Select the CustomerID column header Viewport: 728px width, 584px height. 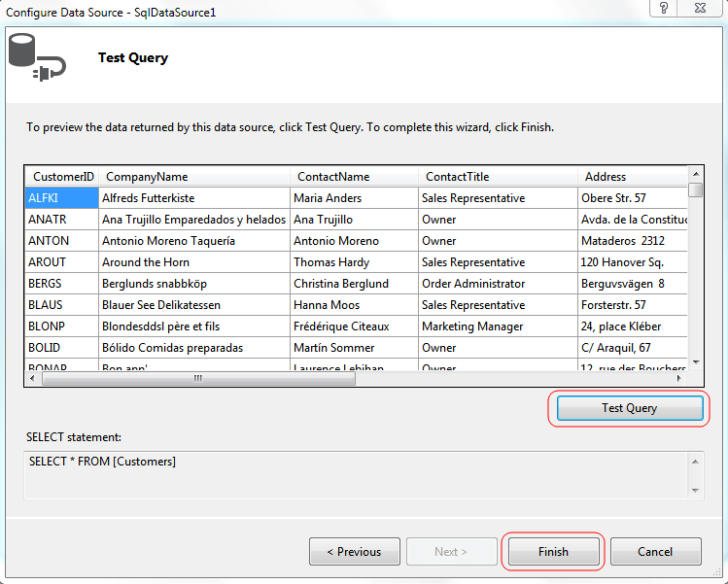point(62,177)
